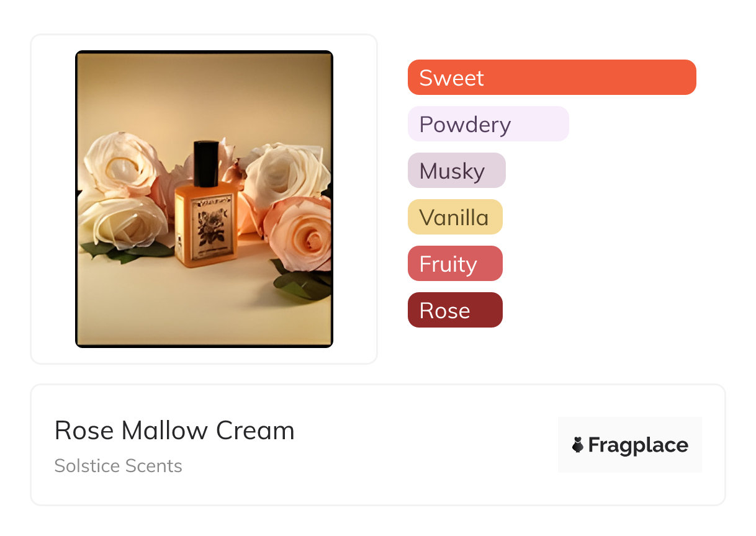This screenshot has width=756, height=536.
Task: Select the dark red Rose accord bar
Action: point(454,310)
